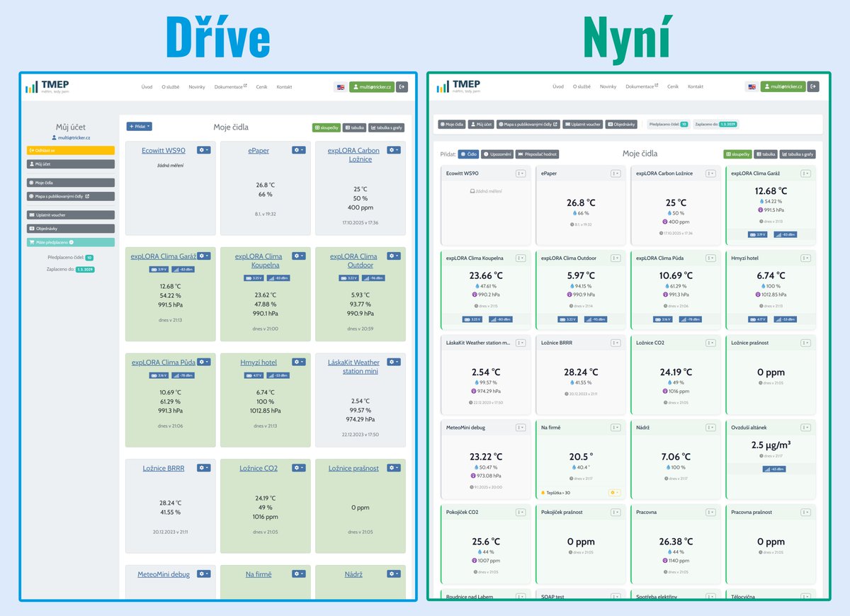This screenshot has height=616, width=850.
Task: Click purple icon beside 400 ppm on Carbon Ložnice card, Nyní
Action: pyautogui.click(x=667, y=222)
